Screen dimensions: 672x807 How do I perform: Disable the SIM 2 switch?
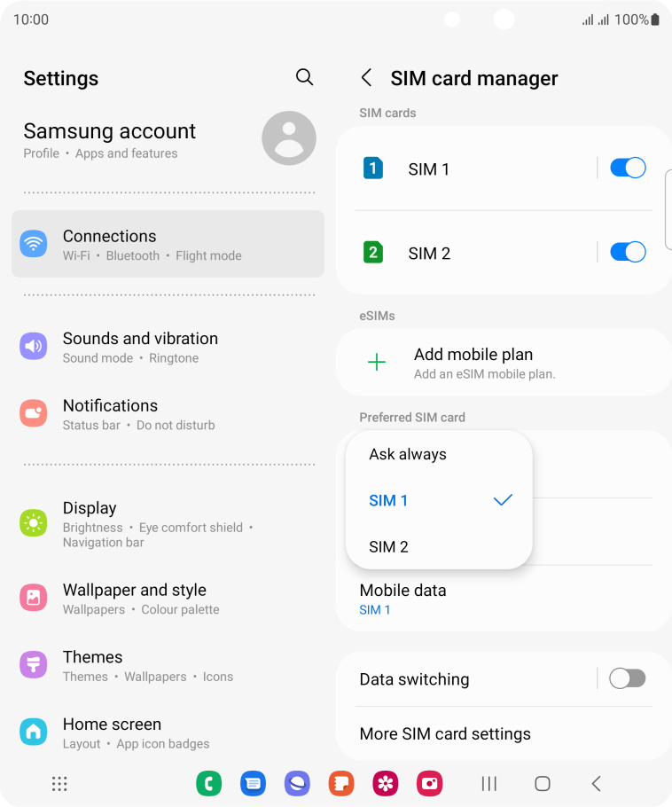(x=628, y=252)
